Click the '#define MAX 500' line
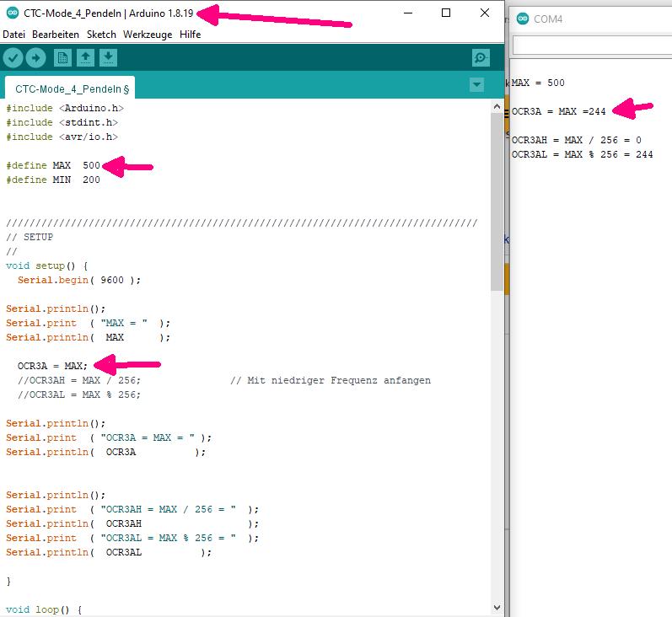672x617 pixels. tap(53, 165)
